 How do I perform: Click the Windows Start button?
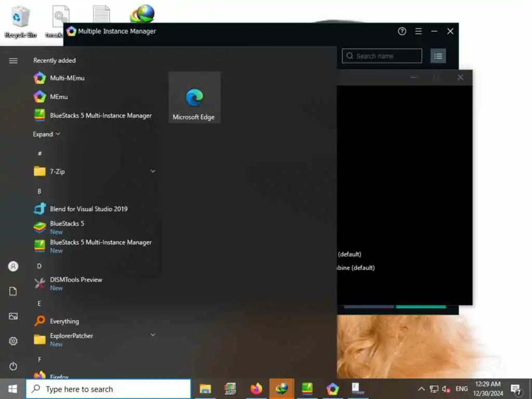tap(12, 389)
